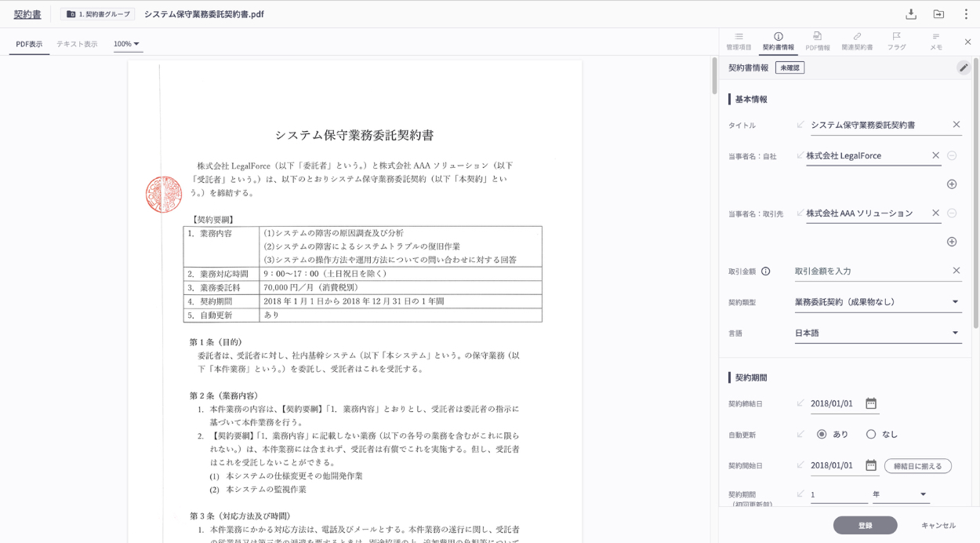The width and height of the screenshot is (980, 543).
Task: Switch to the テキスト表示 tab
Action: click(77, 44)
